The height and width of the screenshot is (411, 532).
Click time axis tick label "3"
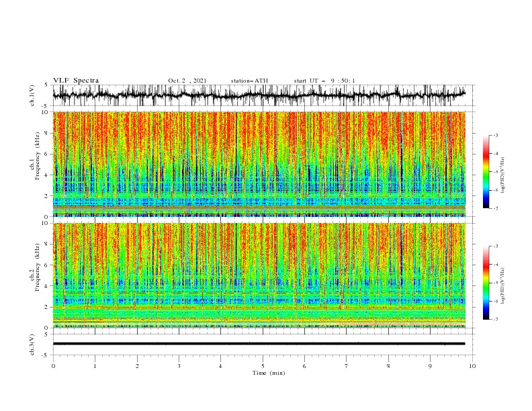(x=179, y=366)
